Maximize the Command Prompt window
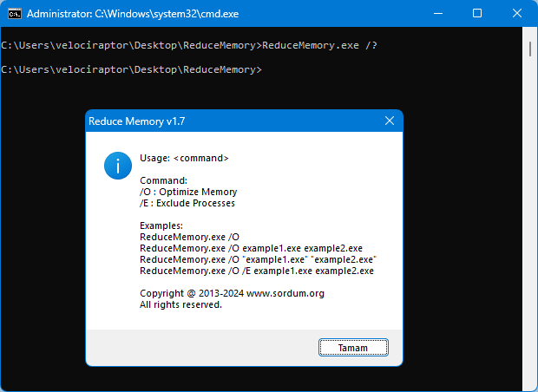Viewport: 538px width, 392px height. pos(477,14)
